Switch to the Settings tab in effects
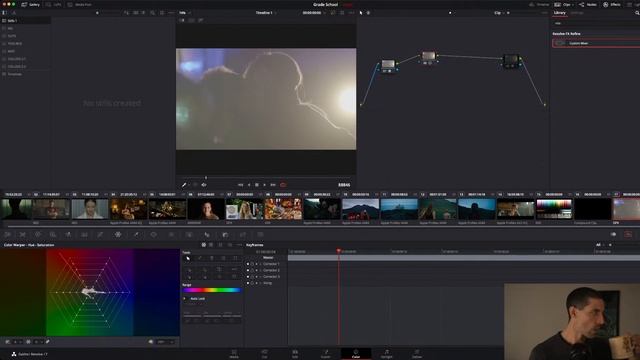 click(x=577, y=13)
